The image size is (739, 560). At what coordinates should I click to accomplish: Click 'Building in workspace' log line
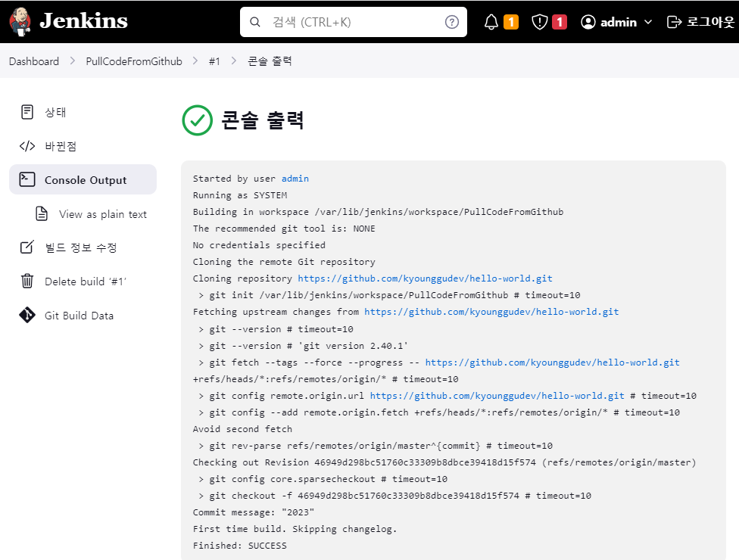pyautogui.click(x=378, y=212)
